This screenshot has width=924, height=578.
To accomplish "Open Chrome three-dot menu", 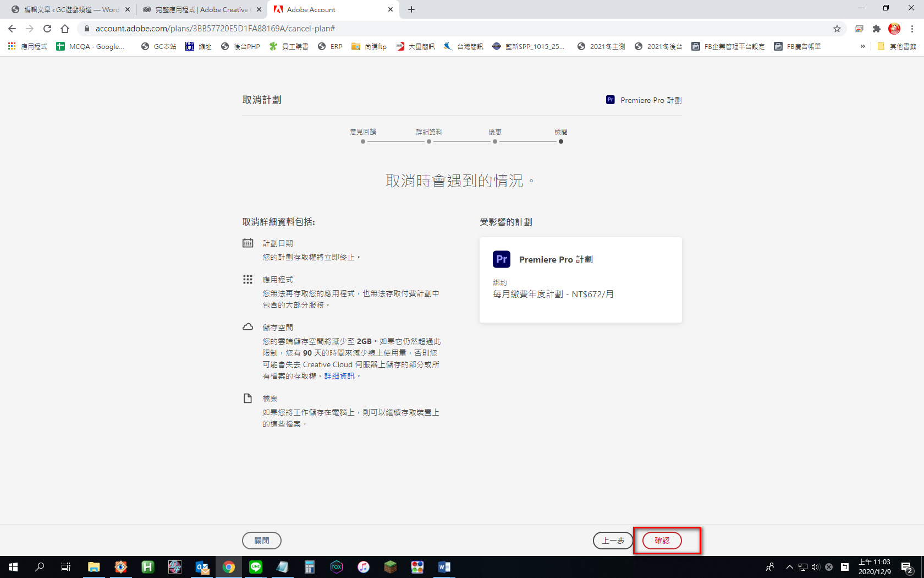I will [912, 29].
